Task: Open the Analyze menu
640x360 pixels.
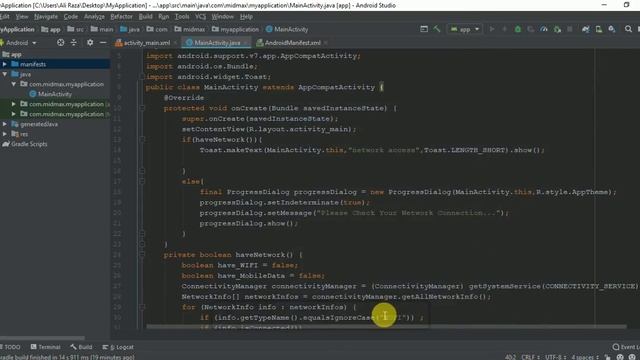Action: pos(94,17)
